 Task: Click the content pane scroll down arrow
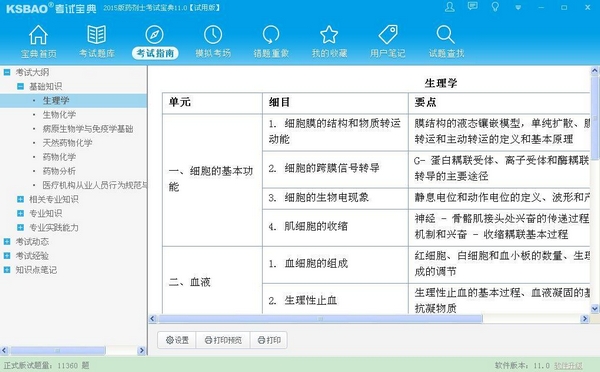(595, 308)
